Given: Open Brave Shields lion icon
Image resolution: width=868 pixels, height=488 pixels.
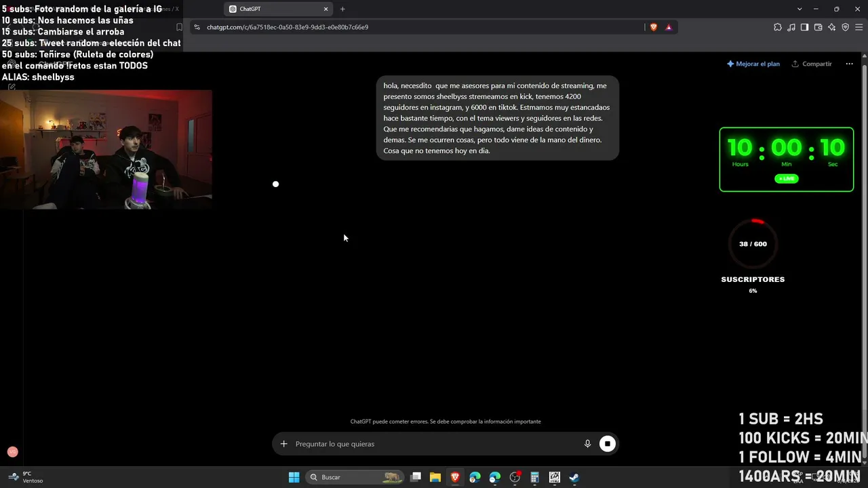Looking at the screenshot, I should [x=654, y=27].
